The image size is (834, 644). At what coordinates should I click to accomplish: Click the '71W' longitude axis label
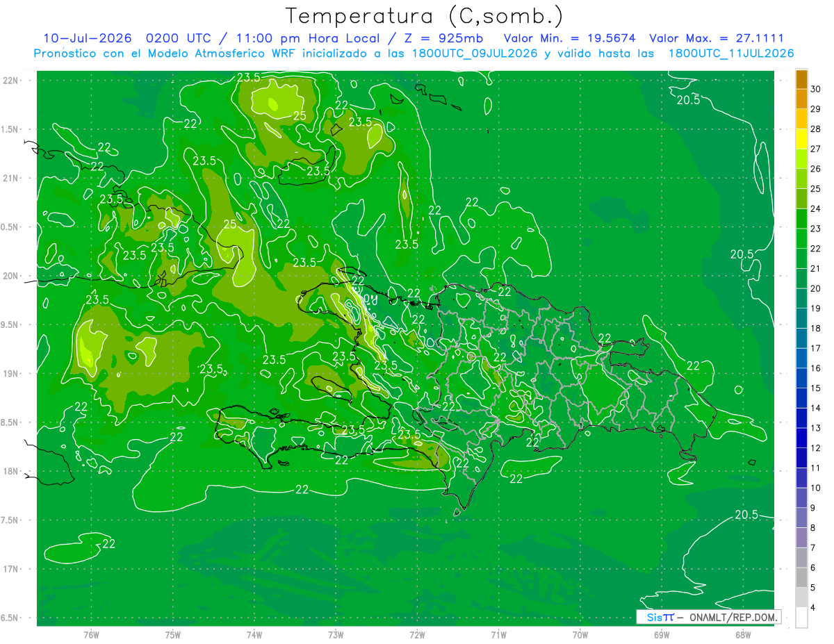[x=498, y=634]
